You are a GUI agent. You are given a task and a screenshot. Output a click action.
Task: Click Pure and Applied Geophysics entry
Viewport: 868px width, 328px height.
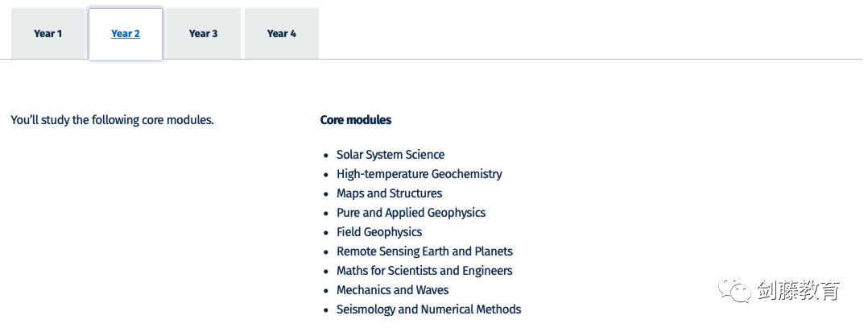[411, 213]
